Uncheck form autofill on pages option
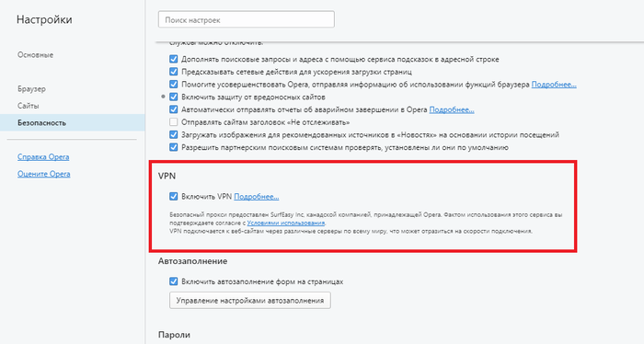644x344 pixels. [x=173, y=281]
